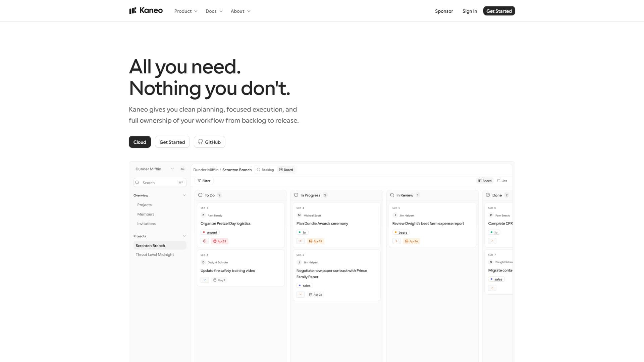Open Projects under Overview
The image size is (644, 362).
click(x=144, y=205)
